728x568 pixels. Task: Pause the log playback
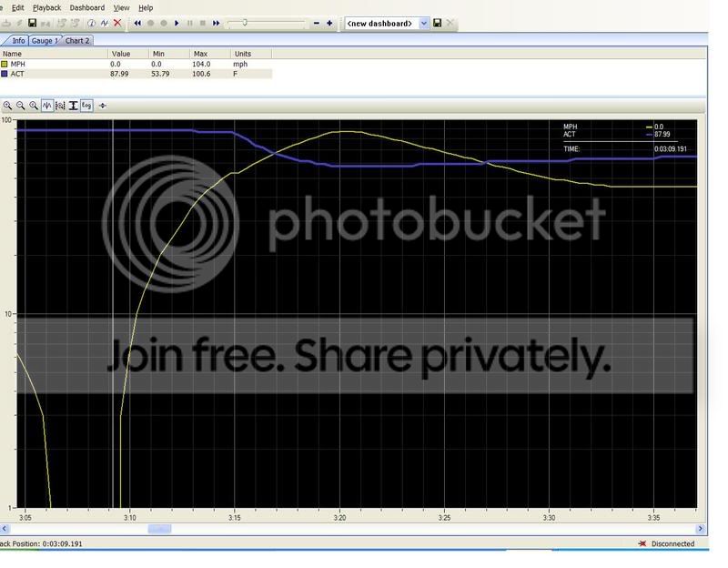[x=189, y=23]
